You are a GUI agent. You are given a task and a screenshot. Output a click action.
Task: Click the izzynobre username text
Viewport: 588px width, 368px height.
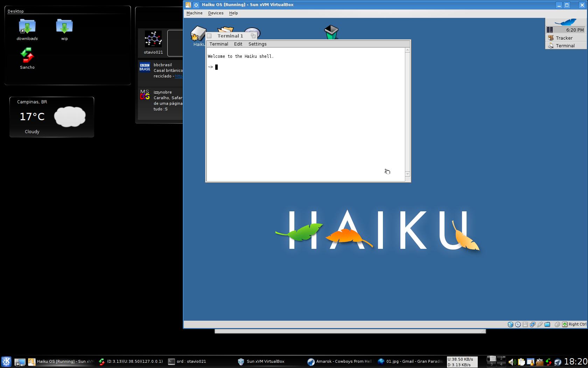[x=162, y=92]
